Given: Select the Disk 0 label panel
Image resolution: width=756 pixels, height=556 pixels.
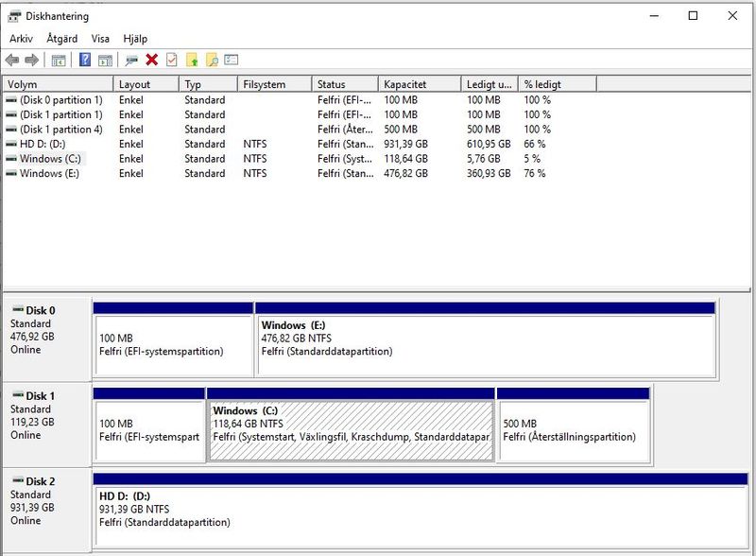Looking at the screenshot, I should 47,339.
